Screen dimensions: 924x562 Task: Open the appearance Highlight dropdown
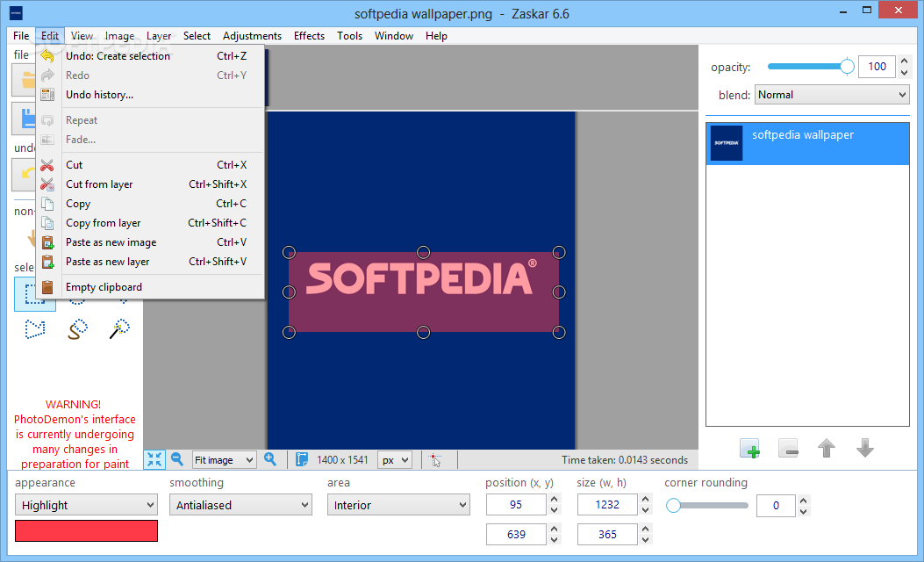pyautogui.click(x=86, y=506)
